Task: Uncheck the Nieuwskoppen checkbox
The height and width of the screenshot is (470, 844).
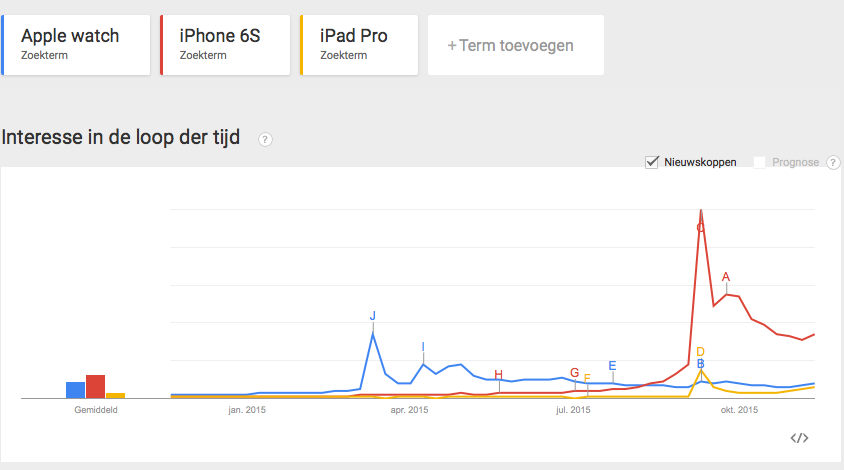Action: click(x=653, y=162)
